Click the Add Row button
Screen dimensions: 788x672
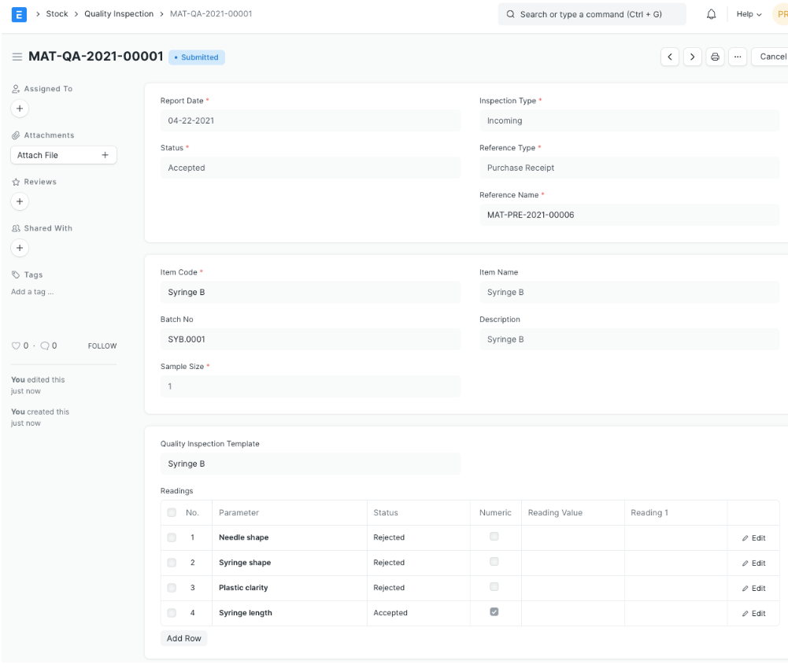tap(183, 638)
